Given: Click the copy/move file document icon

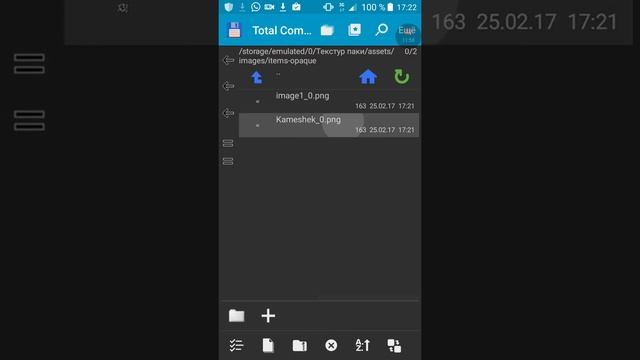Looking at the screenshot, I should pos(268,345).
